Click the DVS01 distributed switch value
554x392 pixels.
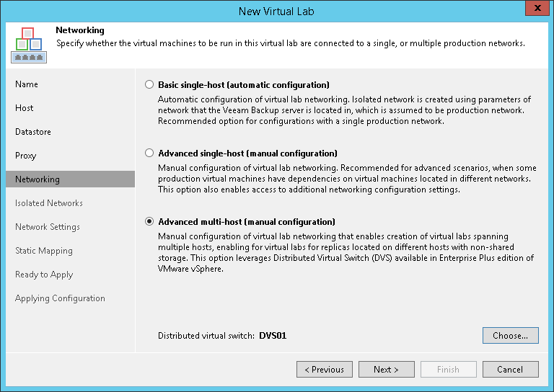[273, 336]
